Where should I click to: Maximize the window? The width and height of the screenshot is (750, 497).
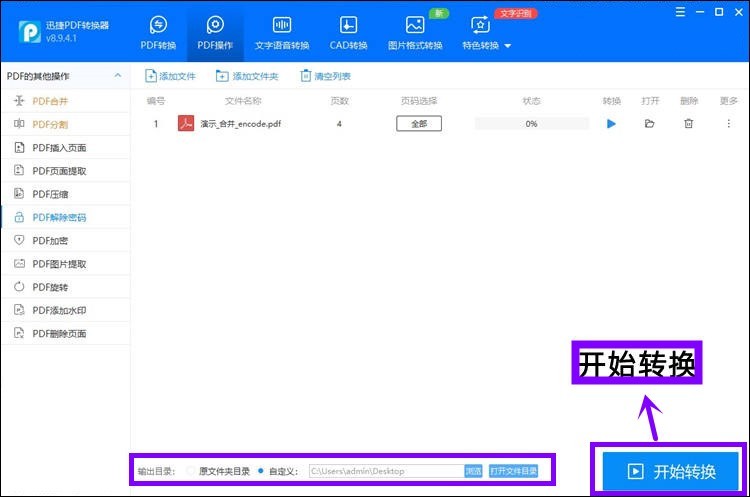coord(719,12)
